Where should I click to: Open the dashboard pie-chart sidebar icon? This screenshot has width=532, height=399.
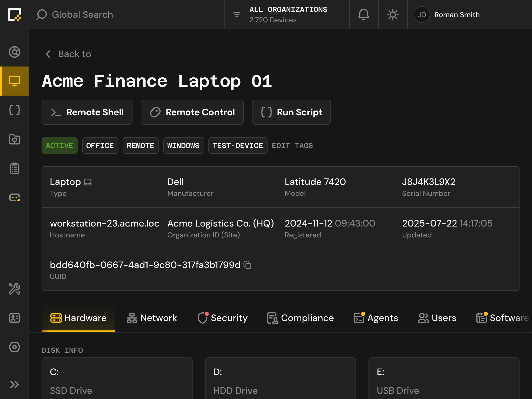15,52
